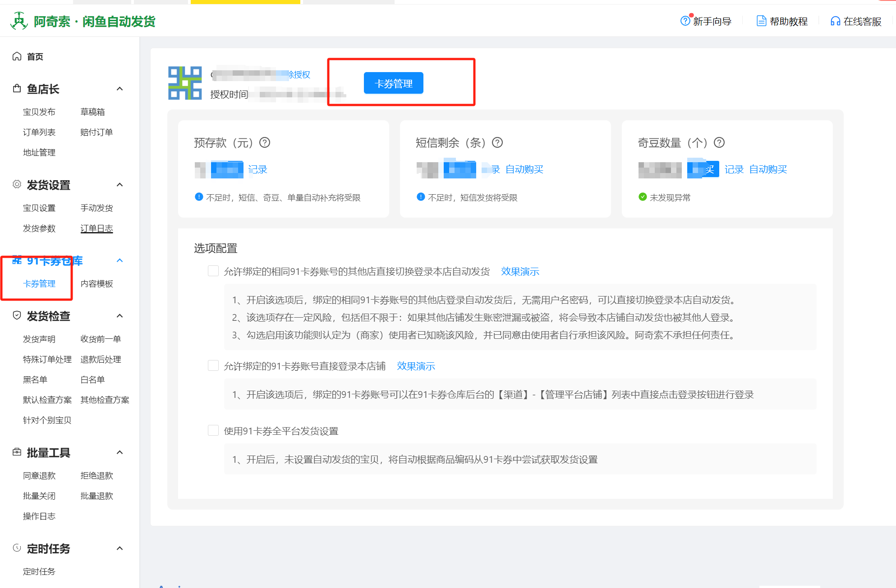Click the 发货检查 shield icon
Viewport: 896px width, 588px height.
click(x=17, y=315)
